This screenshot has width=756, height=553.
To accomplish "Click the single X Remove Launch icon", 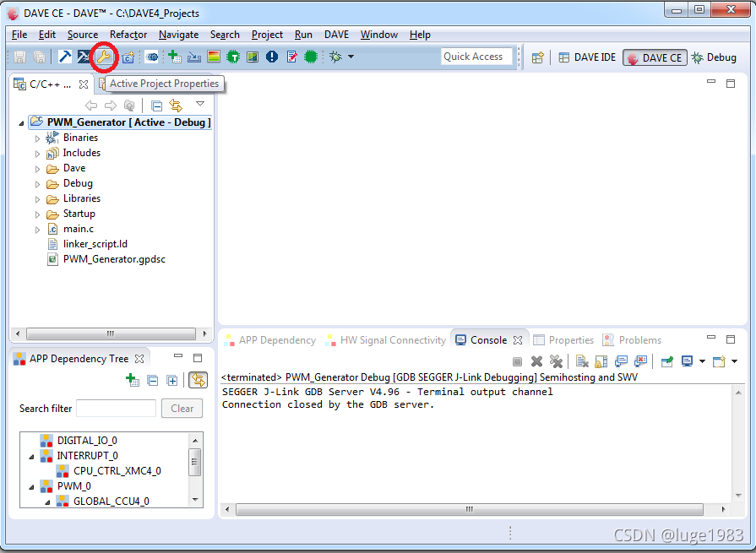I will click(x=536, y=361).
